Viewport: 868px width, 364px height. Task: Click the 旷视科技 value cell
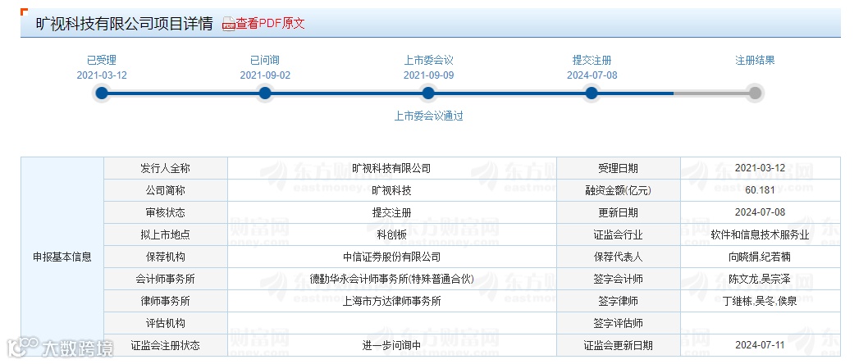click(392, 190)
